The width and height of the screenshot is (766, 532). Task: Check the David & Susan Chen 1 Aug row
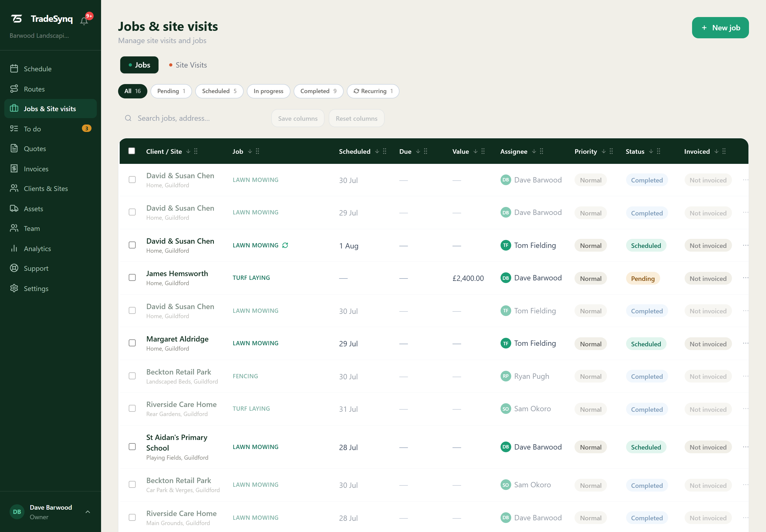tap(132, 245)
